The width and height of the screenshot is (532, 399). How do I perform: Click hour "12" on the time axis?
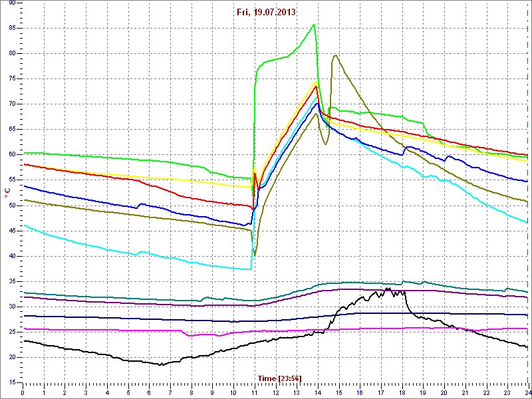coord(275,391)
